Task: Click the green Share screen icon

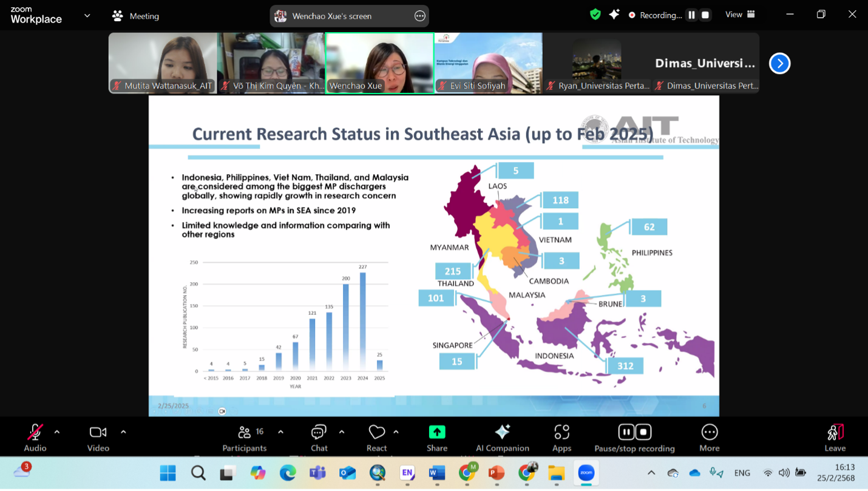Action: click(436, 432)
